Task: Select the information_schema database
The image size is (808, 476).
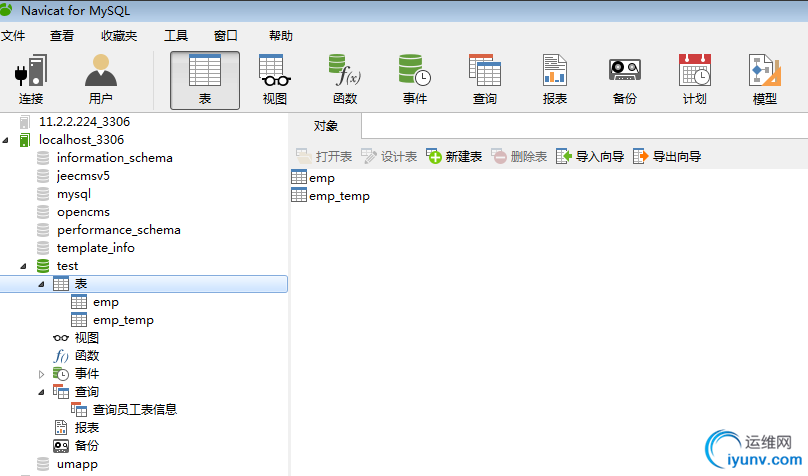Action: (x=114, y=158)
